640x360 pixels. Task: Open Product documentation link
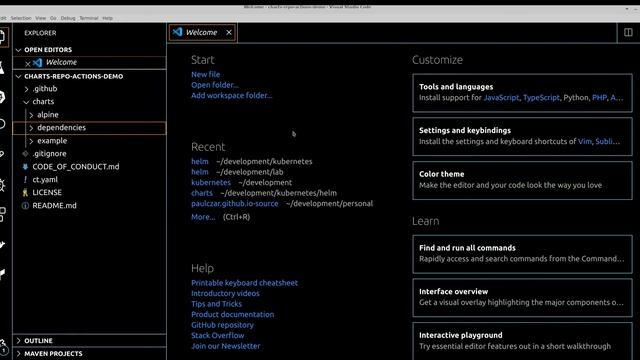(x=232, y=314)
